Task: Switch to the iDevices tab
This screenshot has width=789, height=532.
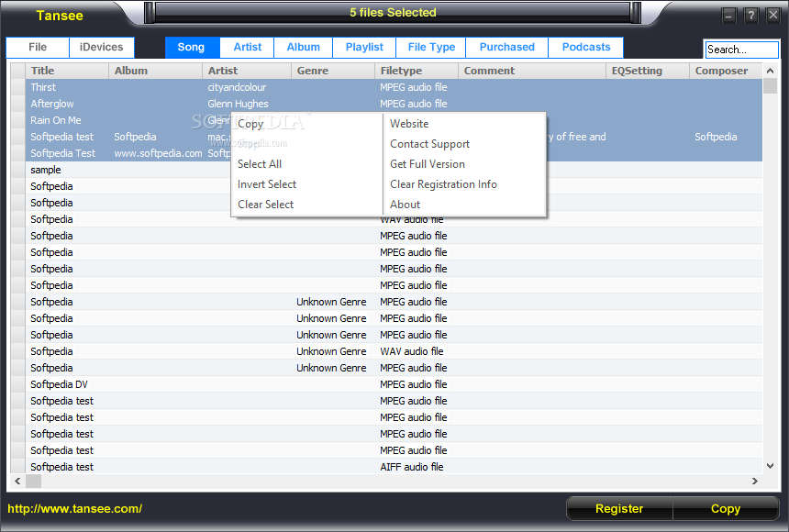Action: coord(102,48)
